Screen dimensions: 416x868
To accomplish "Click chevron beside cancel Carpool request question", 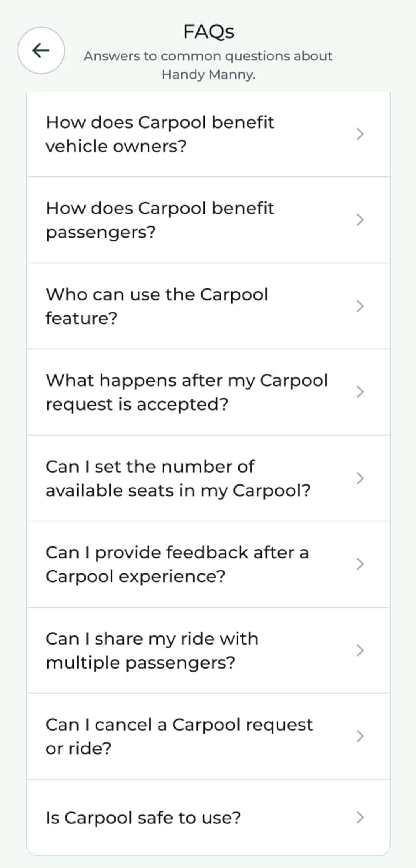I will pyautogui.click(x=360, y=736).
